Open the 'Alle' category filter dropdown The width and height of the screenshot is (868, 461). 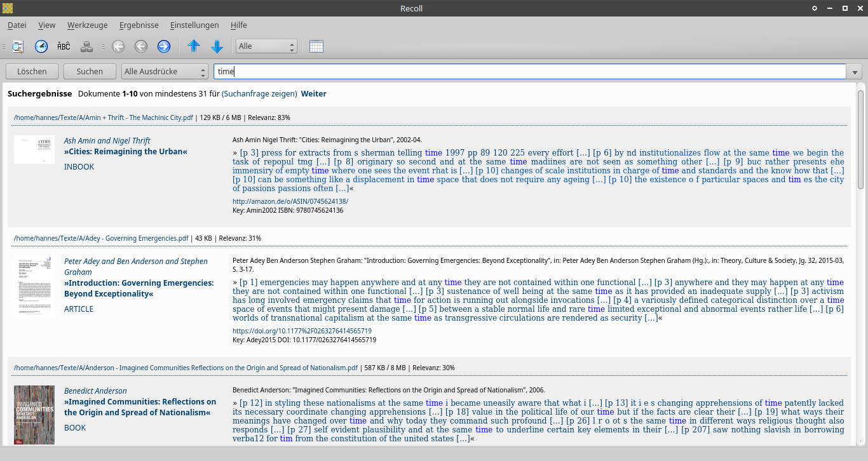[266, 46]
